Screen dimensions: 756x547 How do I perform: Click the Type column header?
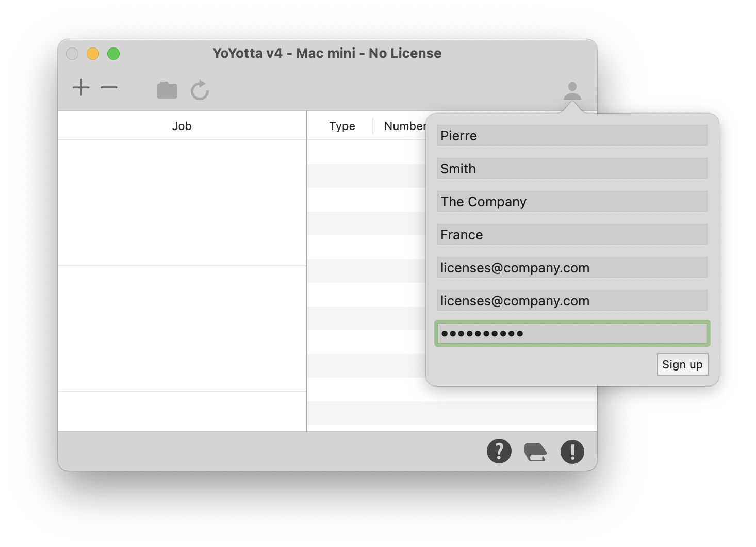pyautogui.click(x=342, y=126)
